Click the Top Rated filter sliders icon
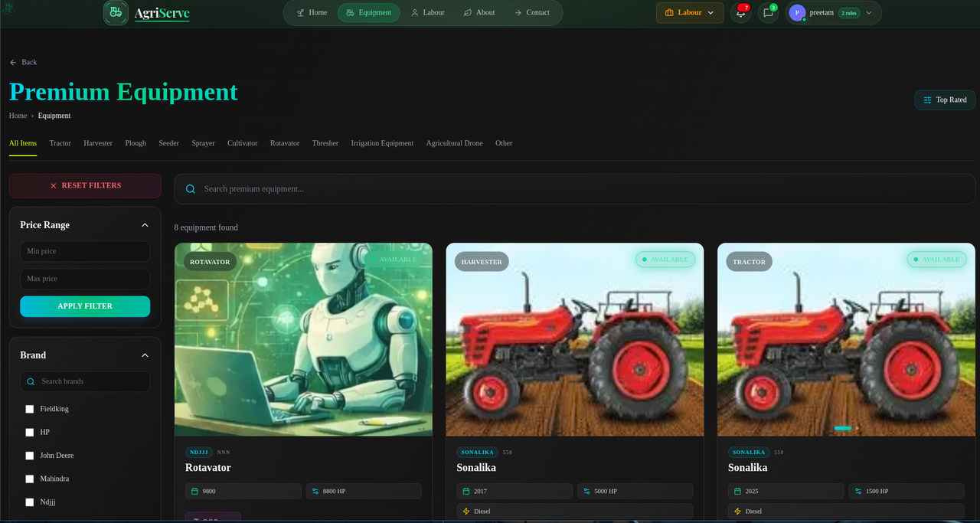The height and width of the screenshot is (523, 980). click(927, 100)
